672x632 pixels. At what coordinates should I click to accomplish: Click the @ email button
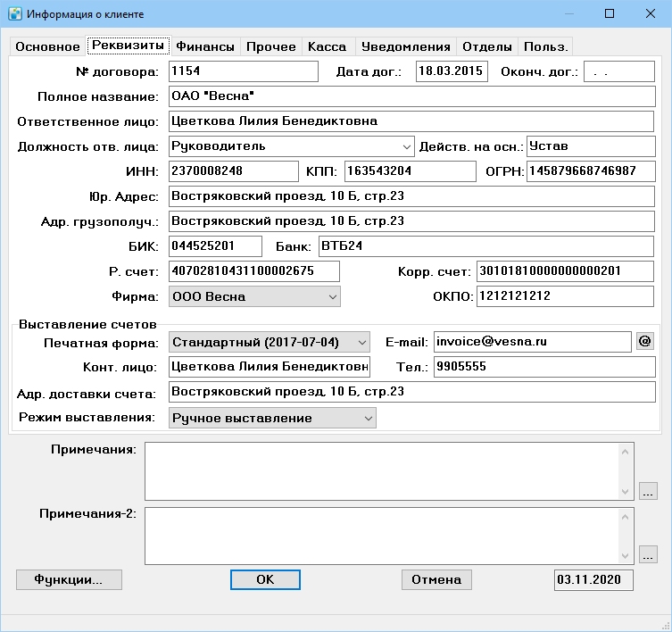click(645, 341)
